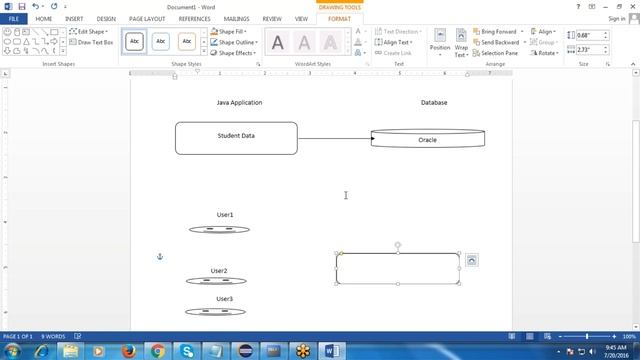Image resolution: width=640 pixels, height=360 pixels.
Task: Switch to Web Layout view
Action: coord(547,336)
